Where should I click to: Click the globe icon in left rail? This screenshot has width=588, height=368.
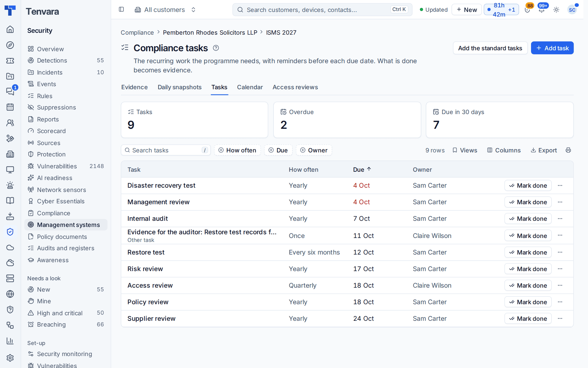pyautogui.click(x=10, y=294)
